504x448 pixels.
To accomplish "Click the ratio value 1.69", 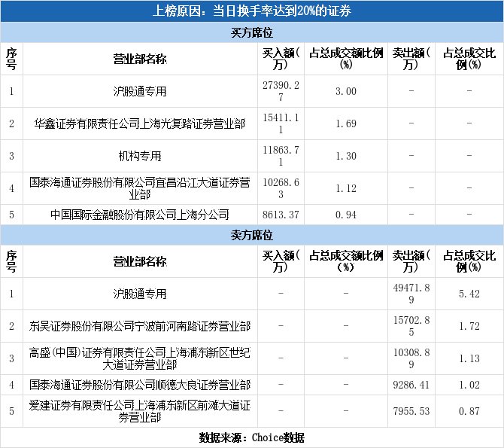I will (346, 123).
